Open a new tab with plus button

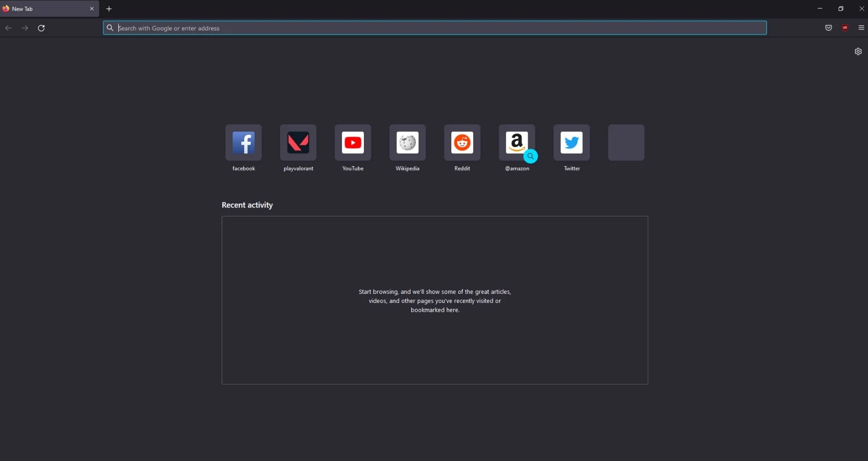click(109, 9)
